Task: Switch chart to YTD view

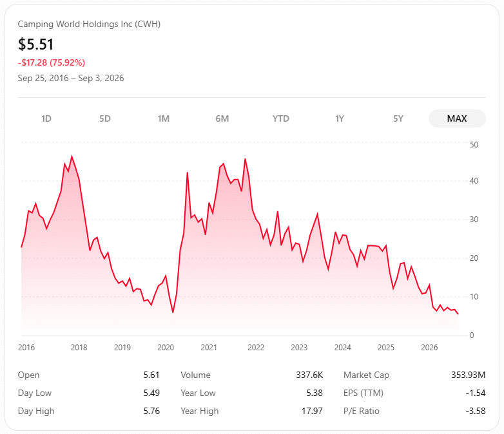Action: click(x=281, y=118)
